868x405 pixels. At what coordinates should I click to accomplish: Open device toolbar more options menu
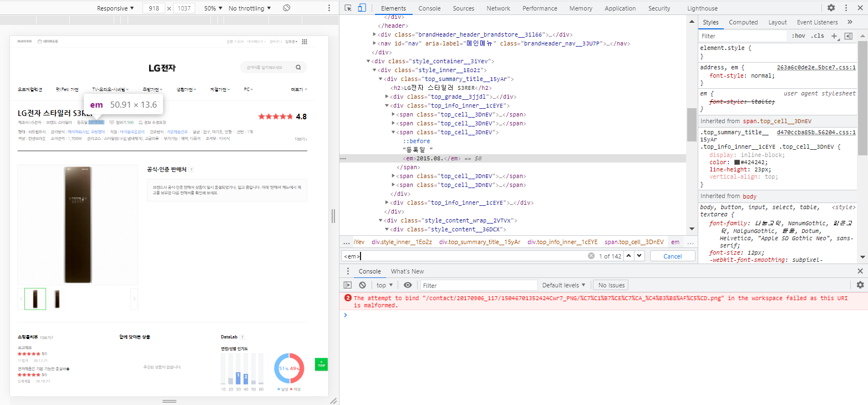(x=329, y=8)
